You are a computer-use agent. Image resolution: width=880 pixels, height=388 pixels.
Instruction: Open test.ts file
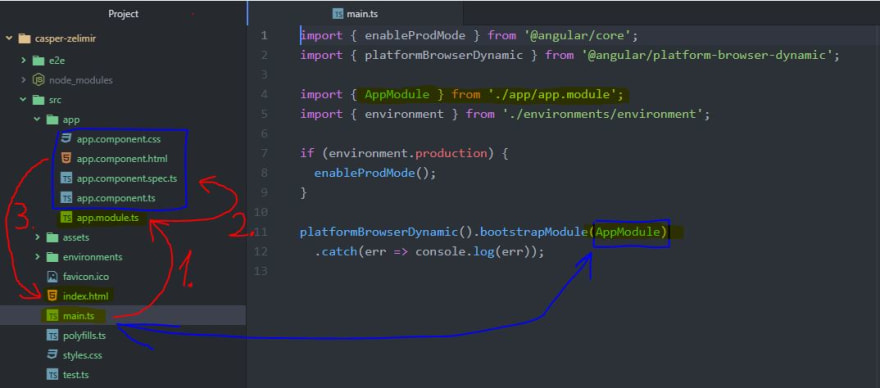tap(76, 375)
